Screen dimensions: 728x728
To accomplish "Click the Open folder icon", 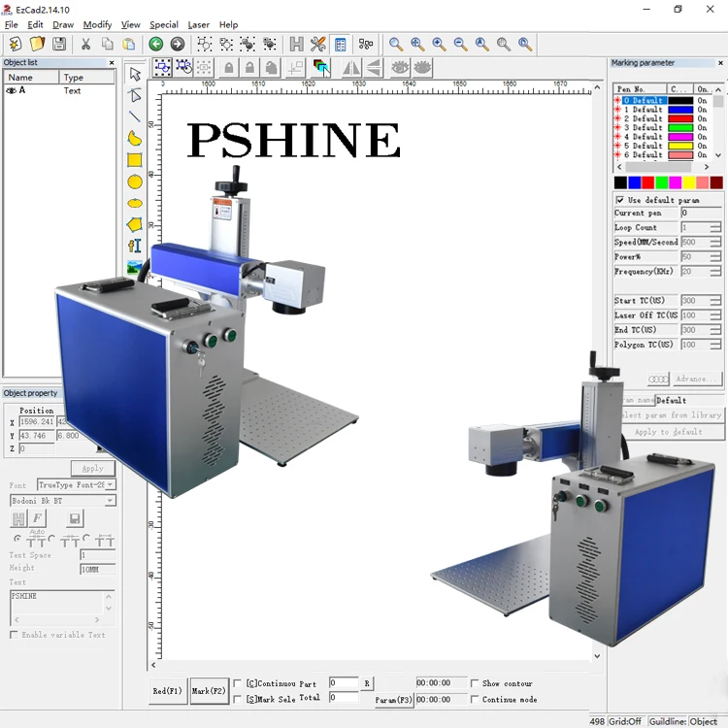I will tap(37, 44).
